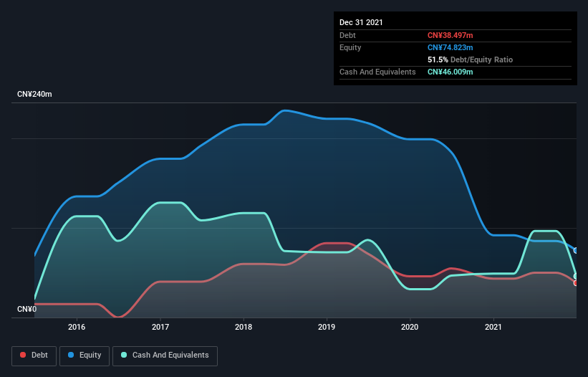This screenshot has height=377, width=588.
Task: Click the CN¥0 y-axis label
Action: click(27, 309)
